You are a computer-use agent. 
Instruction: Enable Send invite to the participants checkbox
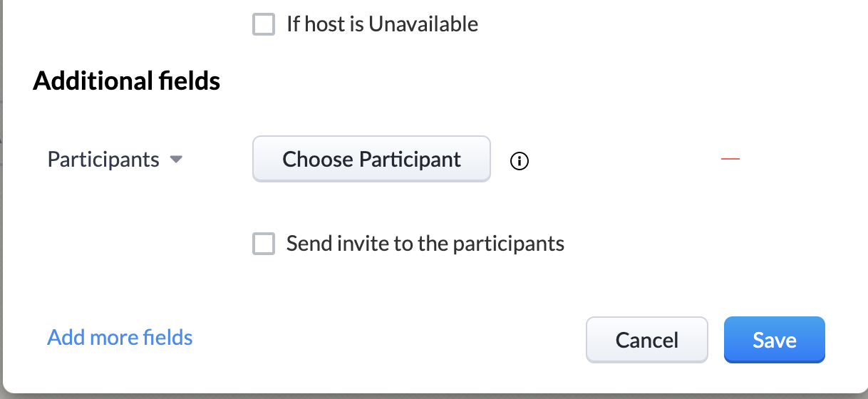pyautogui.click(x=264, y=244)
